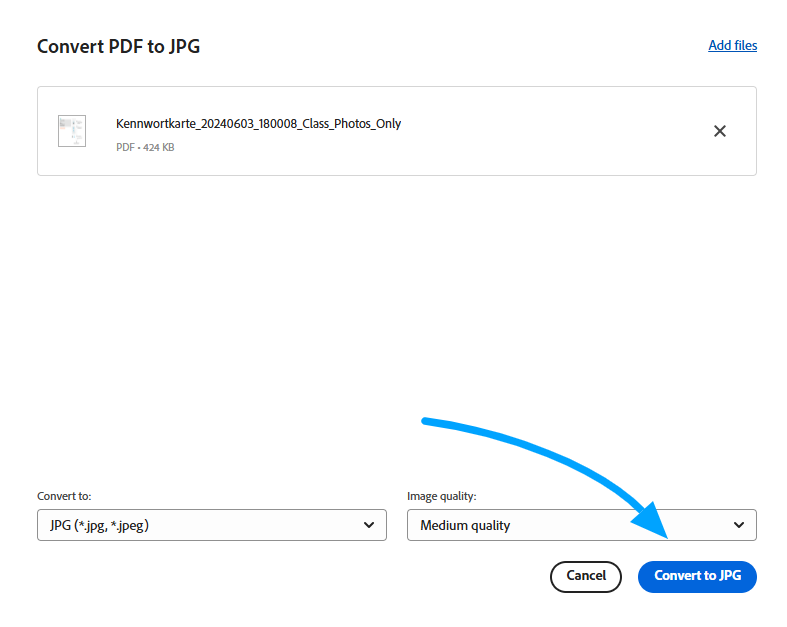Remove the Kennwortkarte PDF file with X
The width and height of the screenshot is (787, 627).
[x=720, y=131]
